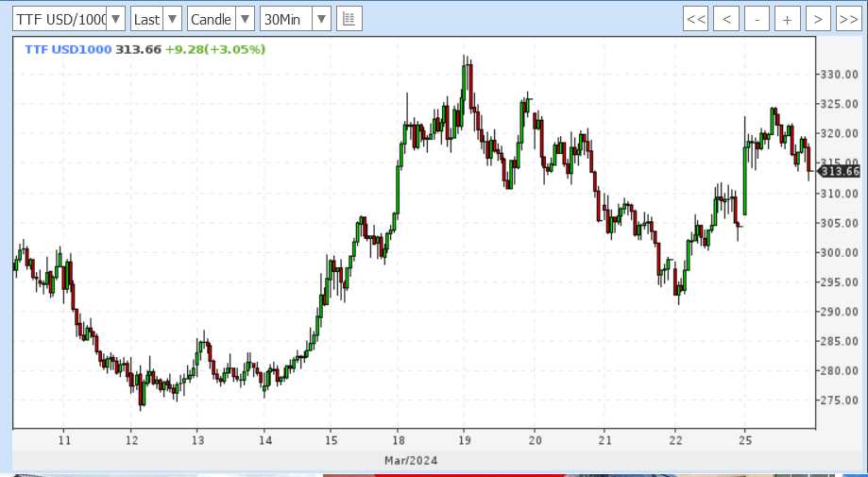The width and height of the screenshot is (868, 477).
Task: Select date 19 on the time axis
Action: tap(465, 440)
